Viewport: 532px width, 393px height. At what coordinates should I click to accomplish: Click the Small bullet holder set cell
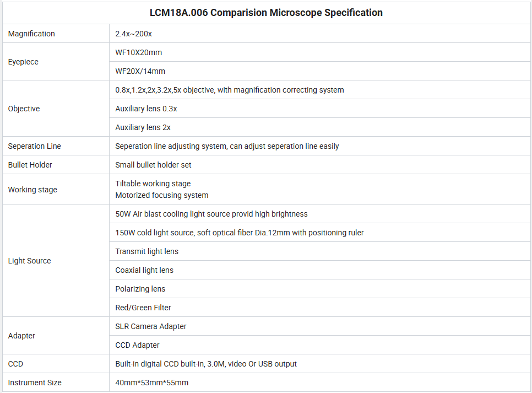point(321,165)
